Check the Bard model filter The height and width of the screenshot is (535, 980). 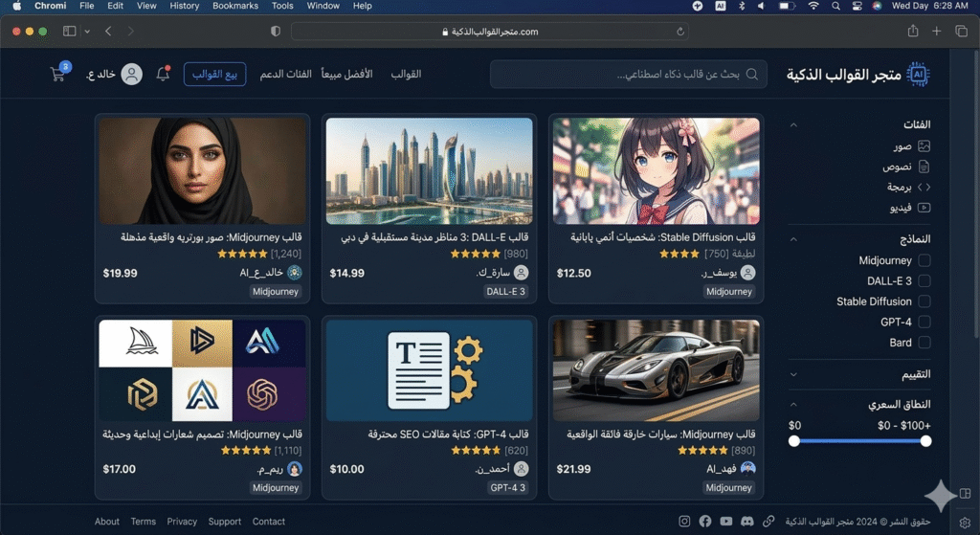[x=924, y=343]
